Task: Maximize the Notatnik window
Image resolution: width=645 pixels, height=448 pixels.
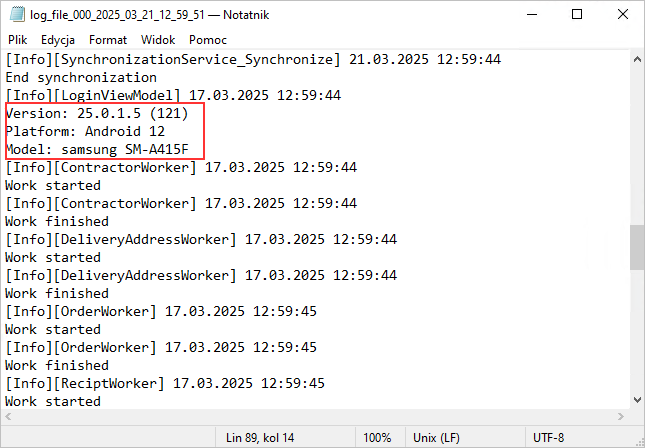Action: point(577,15)
